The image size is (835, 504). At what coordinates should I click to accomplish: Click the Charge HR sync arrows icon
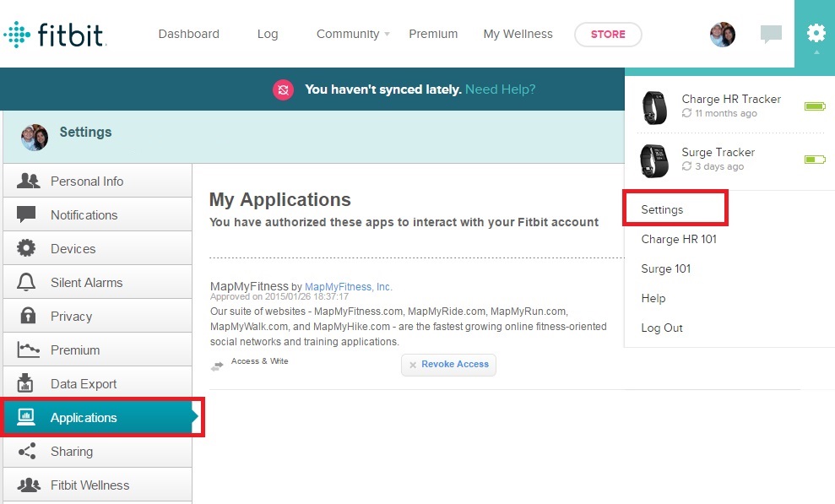click(x=687, y=113)
